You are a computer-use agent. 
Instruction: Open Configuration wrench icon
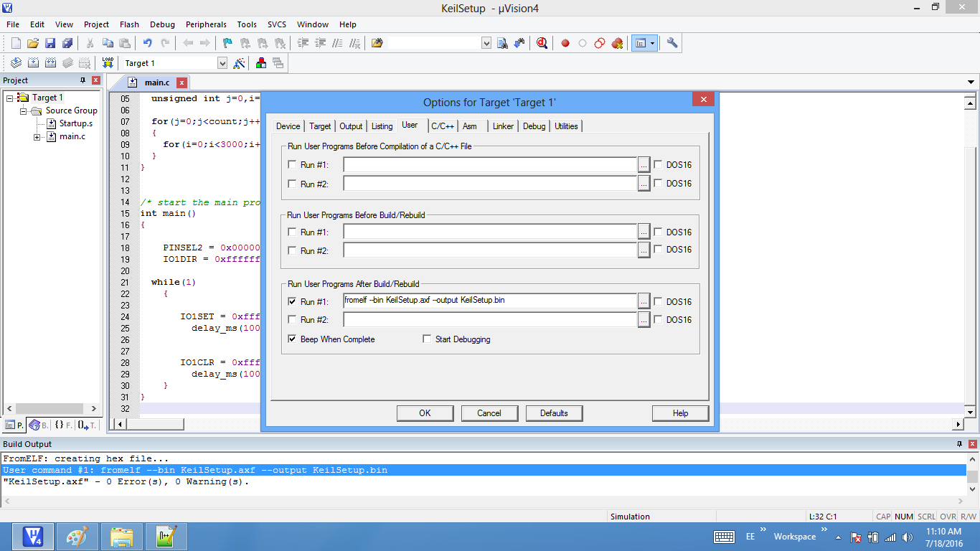[672, 43]
